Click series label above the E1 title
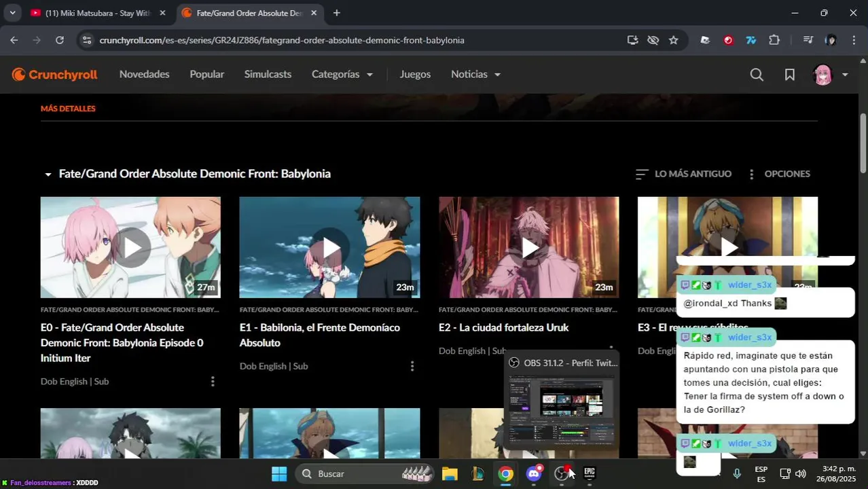The height and width of the screenshot is (489, 868). click(329, 310)
